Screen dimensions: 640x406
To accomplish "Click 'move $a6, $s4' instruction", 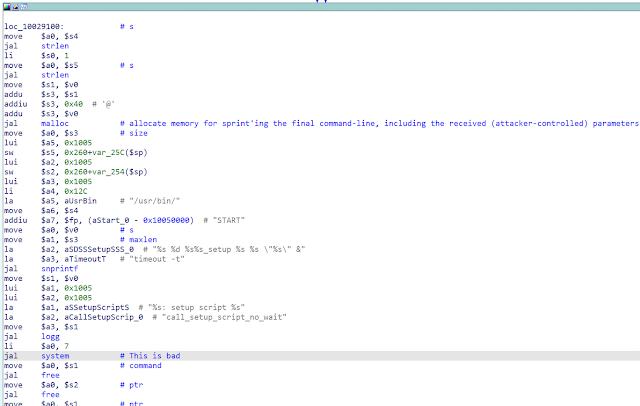I will pyautogui.click(x=41, y=211).
